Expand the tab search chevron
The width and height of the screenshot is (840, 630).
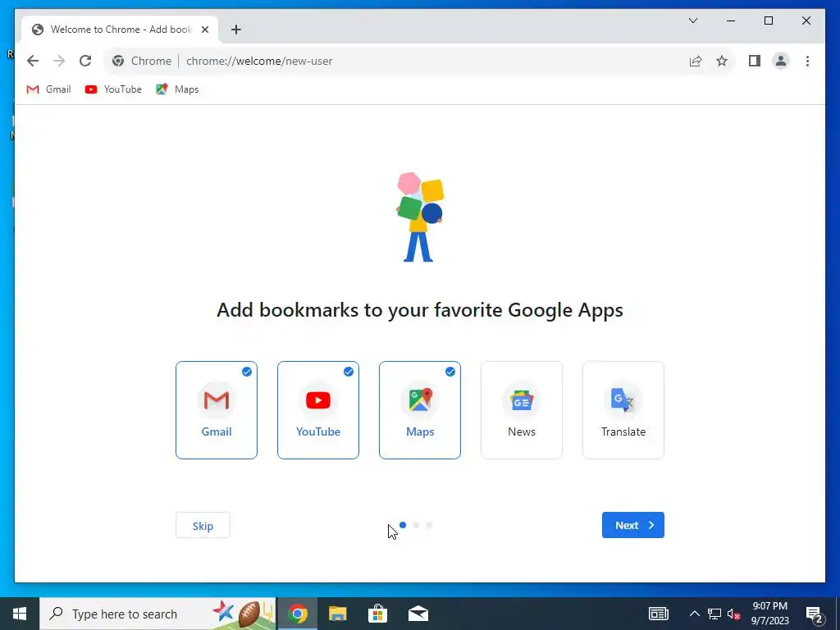[692, 21]
